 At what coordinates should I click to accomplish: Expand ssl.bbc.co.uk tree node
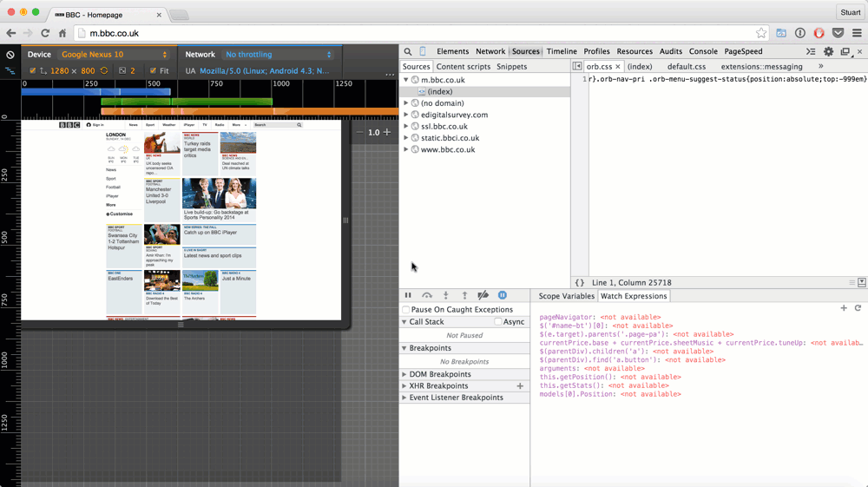pyautogui.click(x=405, y=126)
